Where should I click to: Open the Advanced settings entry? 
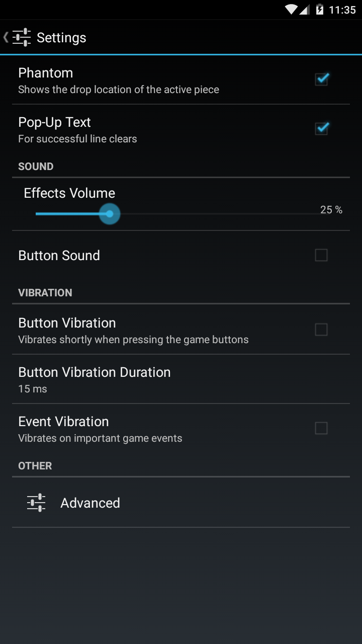[x=90, y=503]
